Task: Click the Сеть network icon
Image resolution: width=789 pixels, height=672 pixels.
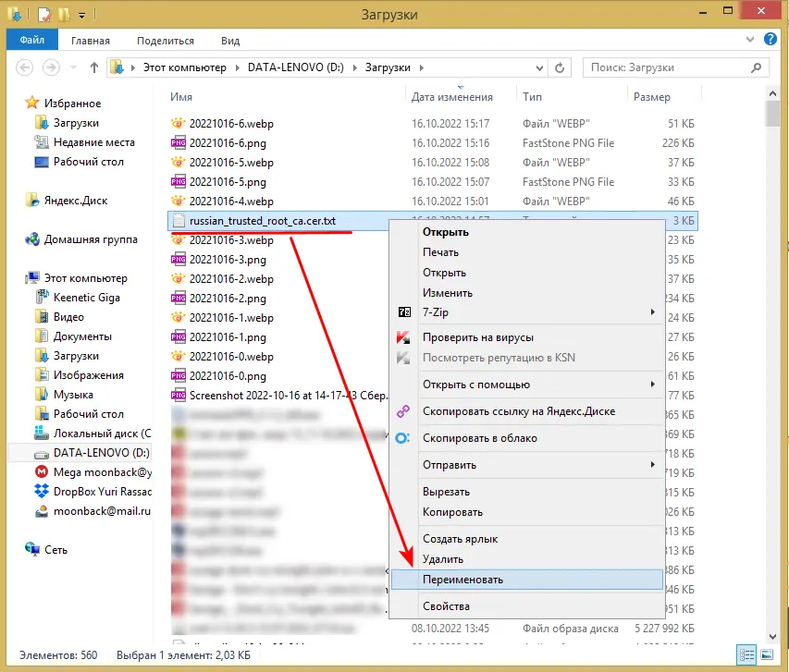Action: [32, 549]
